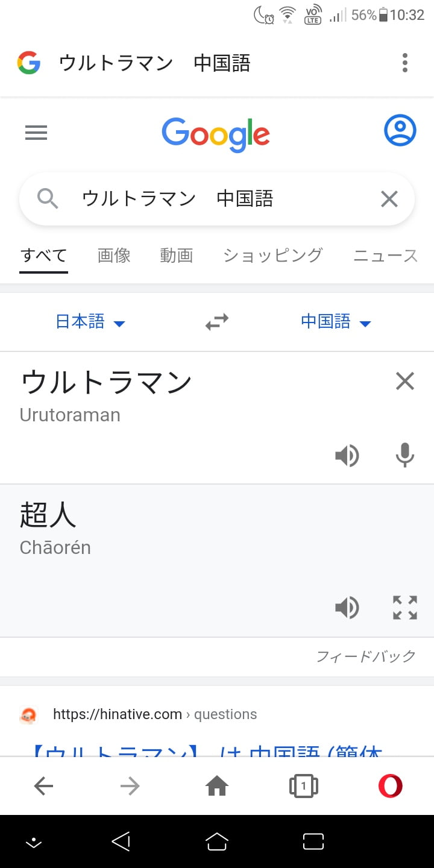This screenshot has width=434, height=868.
Task: Play audio of source text ウルトラマン
Action: (347, 456)
